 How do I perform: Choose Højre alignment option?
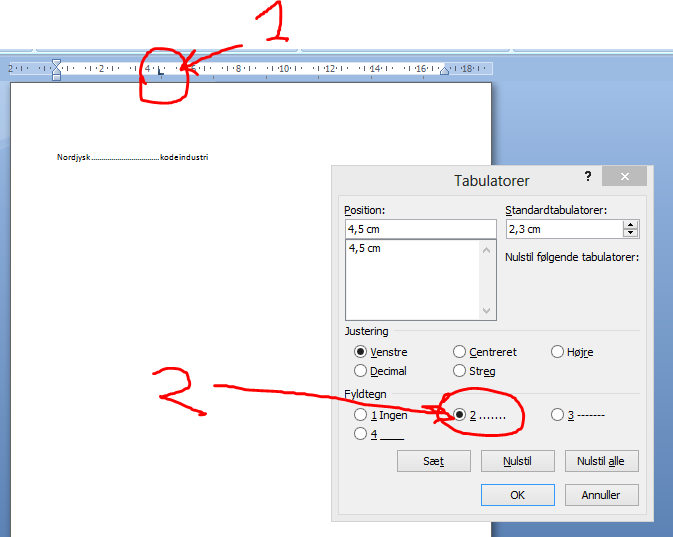click(x=558, y=352)
